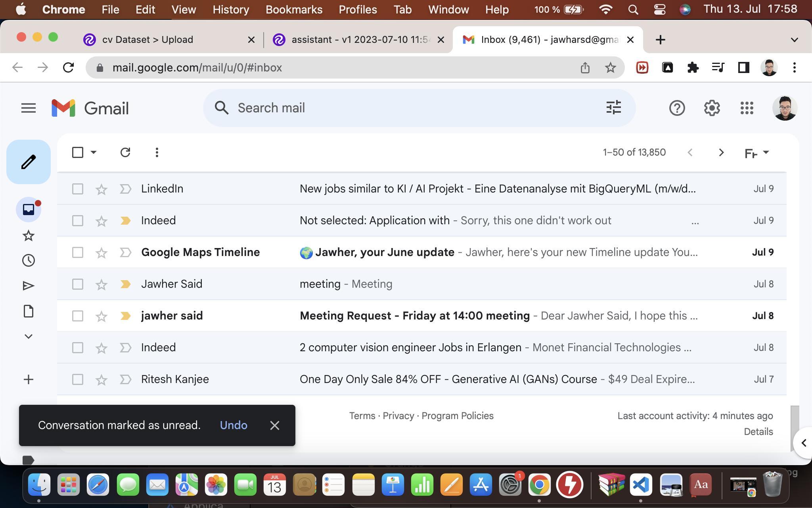Image resolution: width=812 pixels, height=508 pixels.
Task: Tick the Meeting Request email checkbox
Action: point(78,316)
